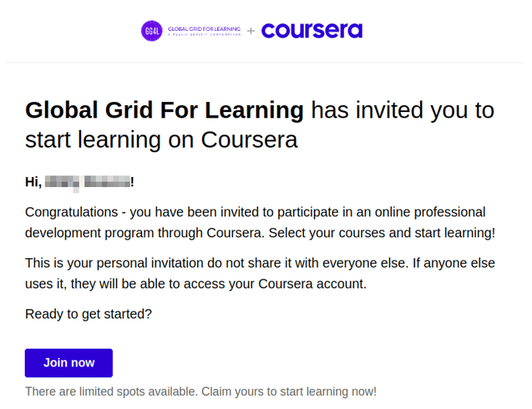The image size is (532, 409).
Task: Click the "Hi," greeting text
Action: 33,182
